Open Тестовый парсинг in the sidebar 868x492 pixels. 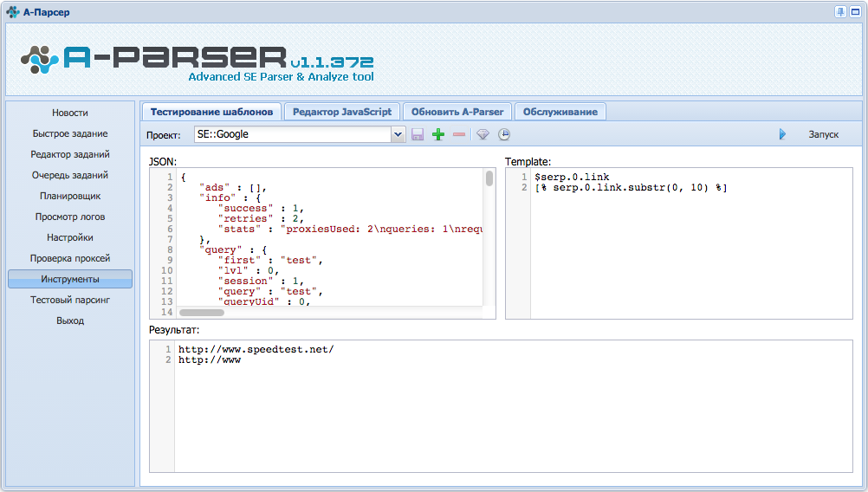(70, 300)
